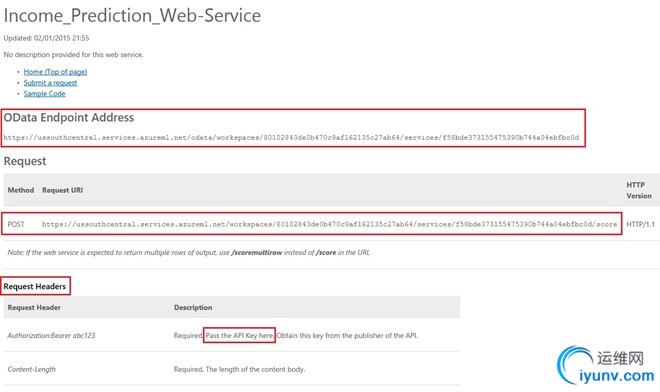
Task: Follow the Submit a request link
Action: [50, 83]
